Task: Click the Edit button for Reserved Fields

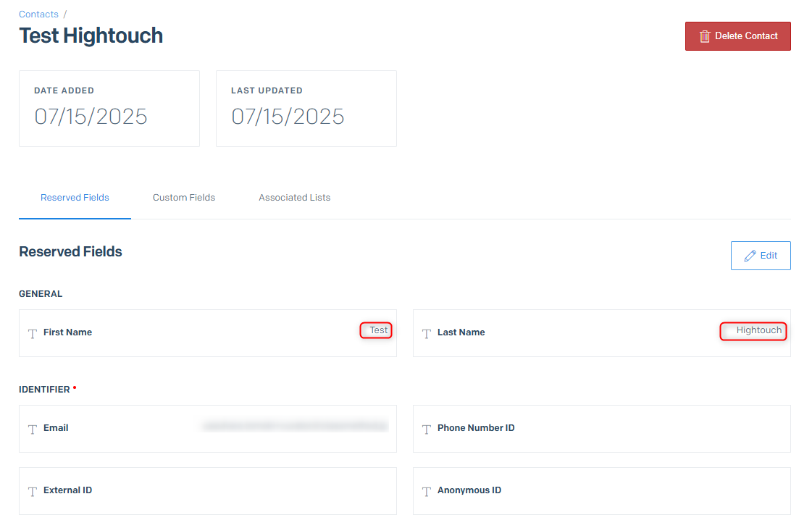Action: [x=761, y=255]
